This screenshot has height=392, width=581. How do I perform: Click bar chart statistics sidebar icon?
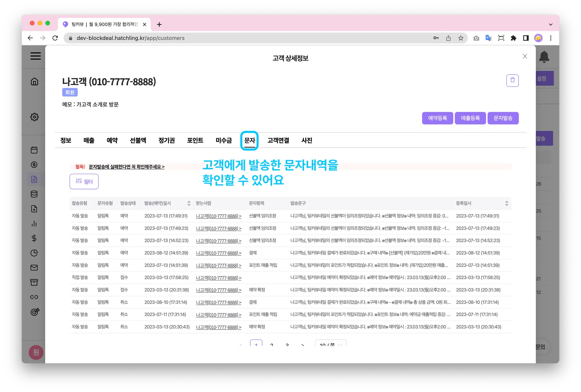34,224
